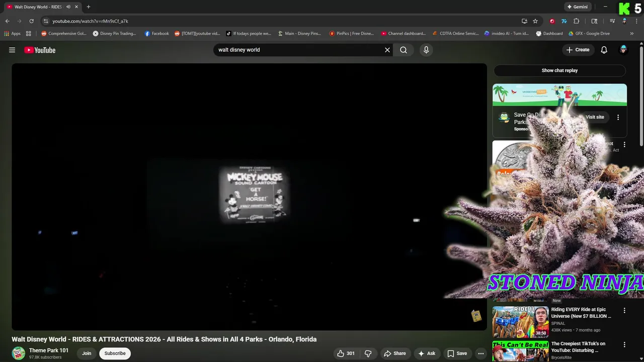644x362 pixels.
Task: Click the Create button
Action: (578, 50)
